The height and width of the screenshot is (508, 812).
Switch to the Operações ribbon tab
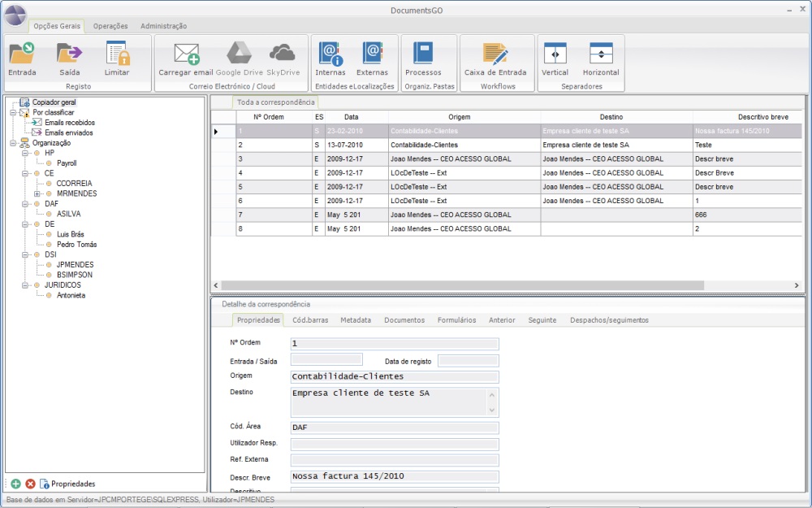(110, 26)
